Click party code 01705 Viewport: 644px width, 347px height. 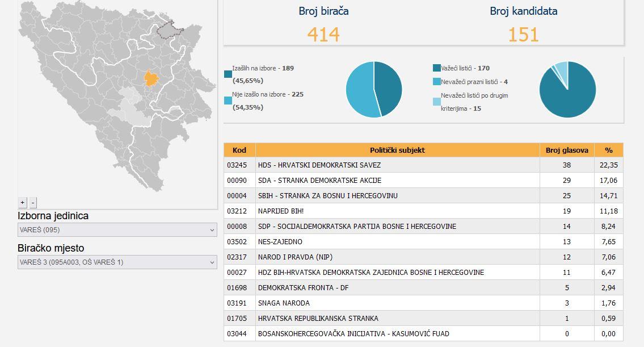click(x=237, y=318)
